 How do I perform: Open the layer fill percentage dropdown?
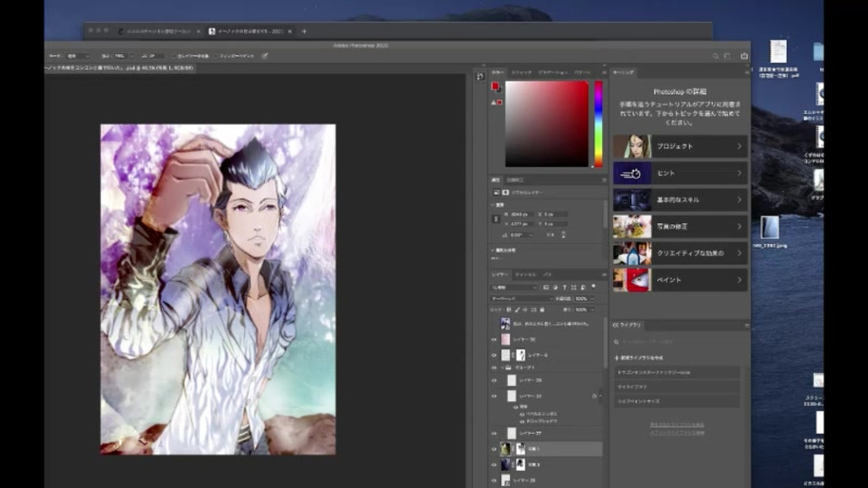[x=591, y=310]
